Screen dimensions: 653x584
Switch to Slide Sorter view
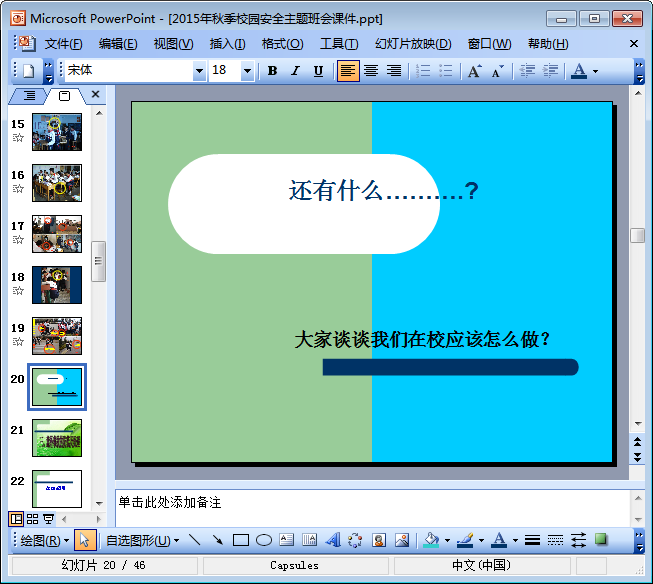(32, 519)
